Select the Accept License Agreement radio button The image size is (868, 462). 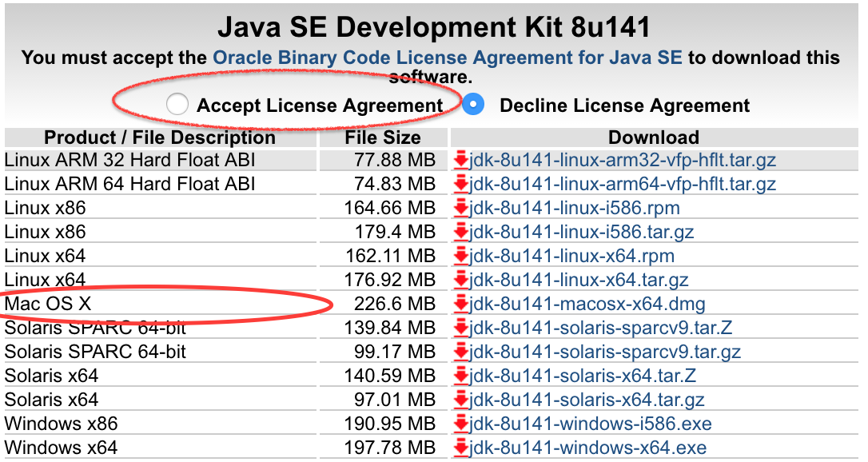[x=177, y=105]
